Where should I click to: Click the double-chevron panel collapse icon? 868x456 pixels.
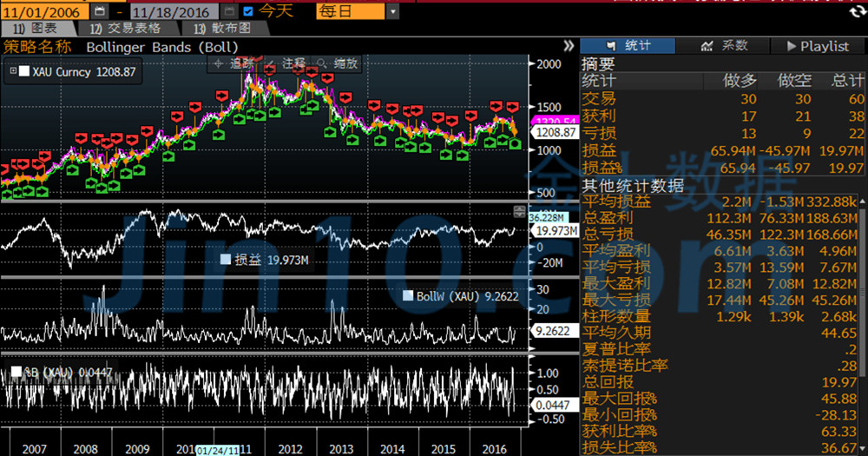569,46
